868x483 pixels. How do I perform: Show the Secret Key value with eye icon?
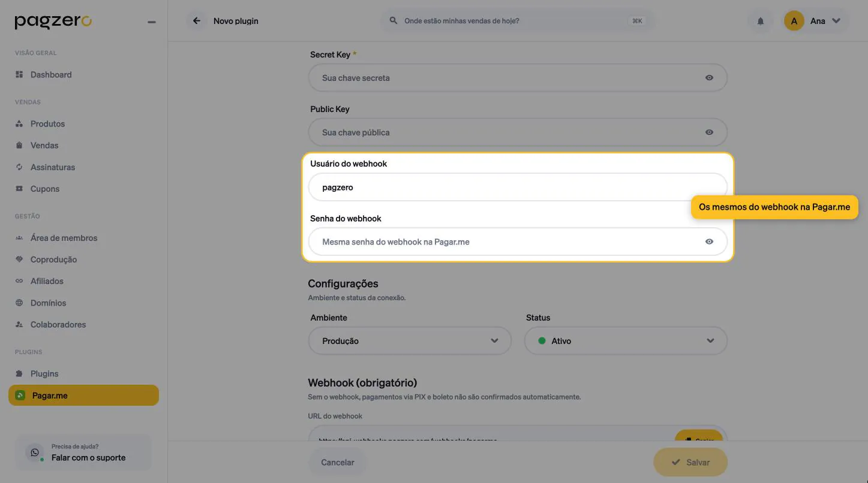tap(709, 78)
